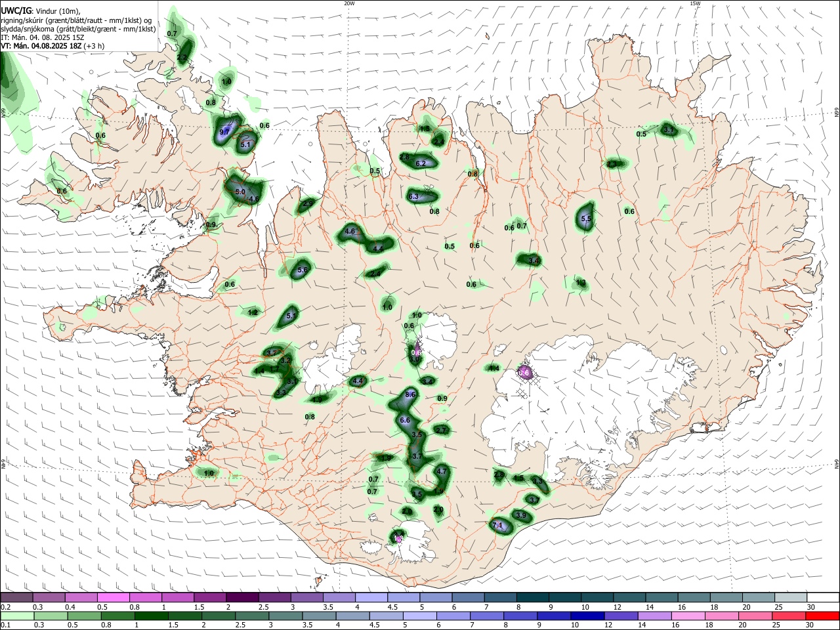Screen dimensions: 840x630
Task: Click the 5.0 rainfall value
Action: tap(240, 192)
